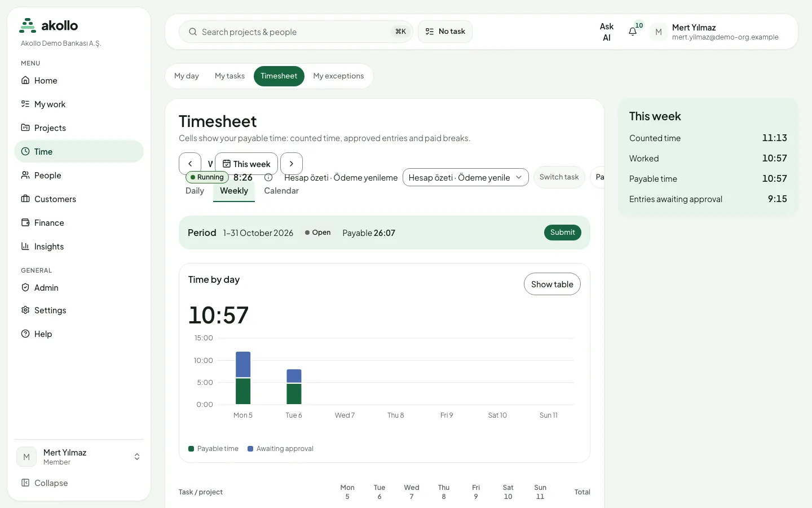Open Home in the sidebar
Viewport: 812px width, 508px height.
click(x=79, y=81)
